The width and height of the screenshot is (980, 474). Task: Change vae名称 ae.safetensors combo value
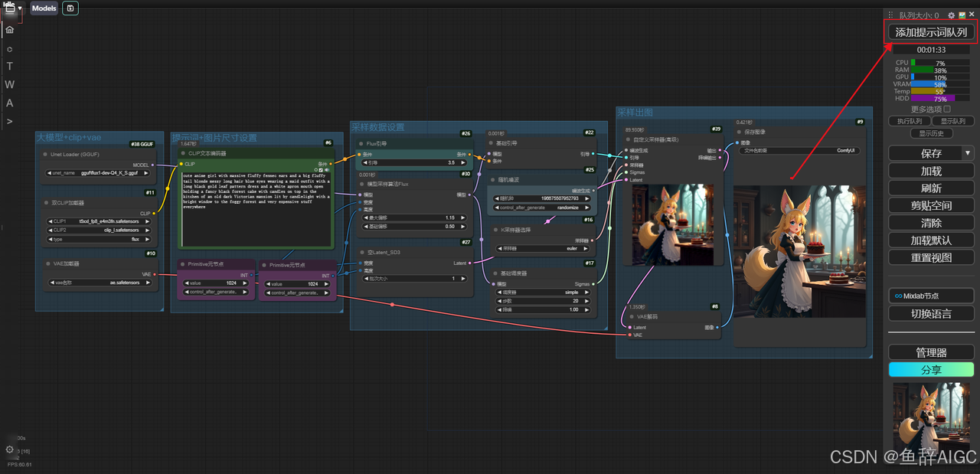tap(99, 283)
